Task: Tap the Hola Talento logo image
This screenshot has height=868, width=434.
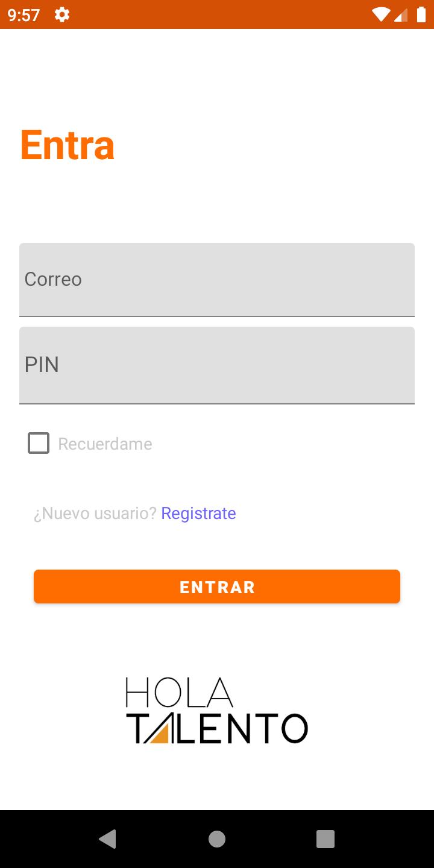Action: (217, 710)
